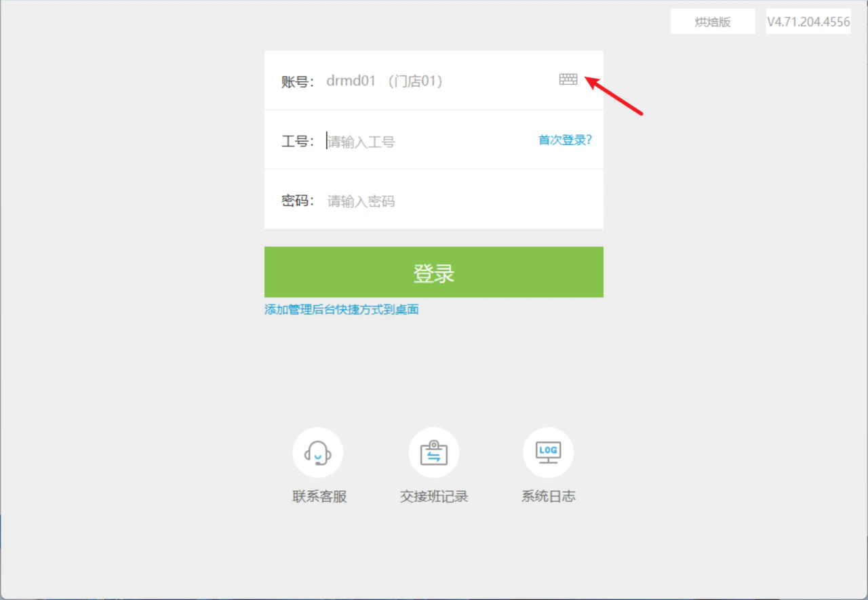Image resolution: width=868 pixels, height=600 pixels.
Task: Click the 交接班记录 text label
Action: (434, 497)
